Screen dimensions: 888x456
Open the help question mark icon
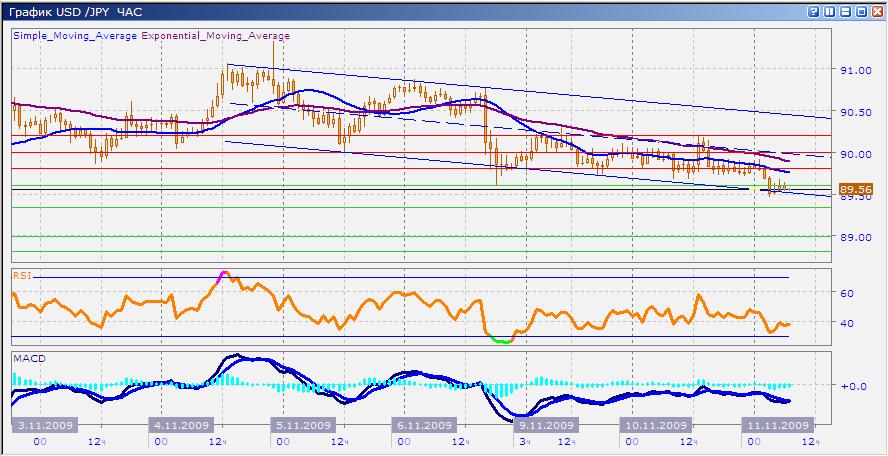click(813, 10)
